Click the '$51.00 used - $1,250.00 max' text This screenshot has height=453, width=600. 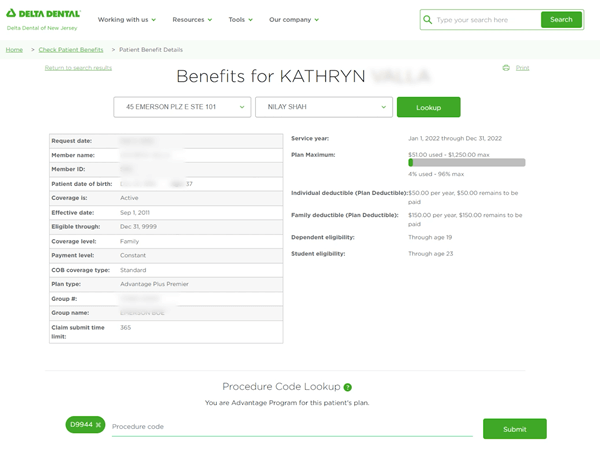[449, 155]
